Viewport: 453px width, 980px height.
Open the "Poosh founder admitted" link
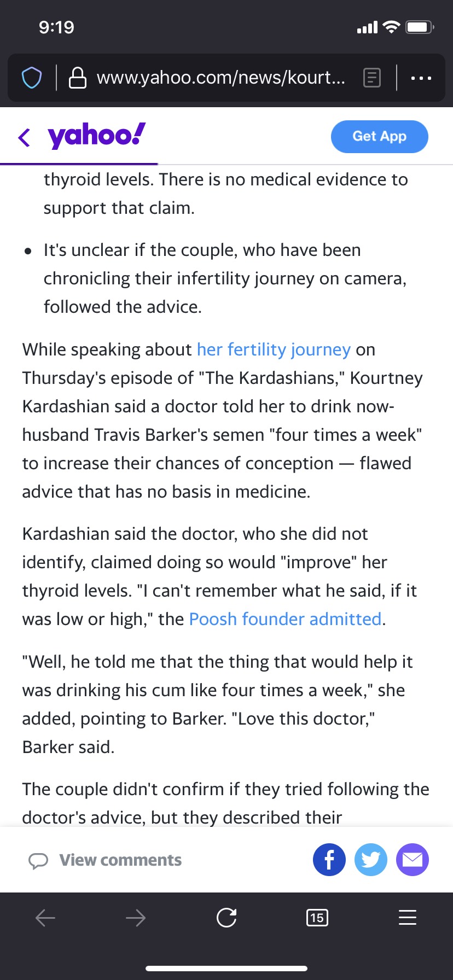point(285,619)
